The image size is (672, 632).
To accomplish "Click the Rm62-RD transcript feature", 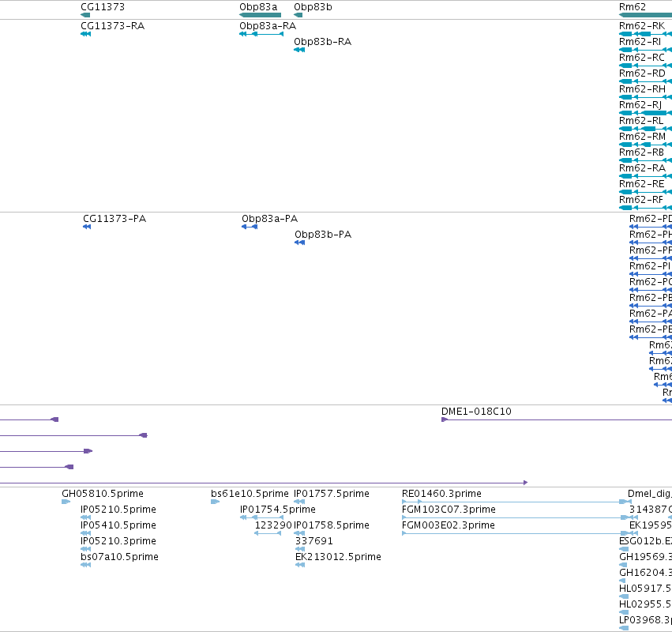I will click(x=645, y=81).
